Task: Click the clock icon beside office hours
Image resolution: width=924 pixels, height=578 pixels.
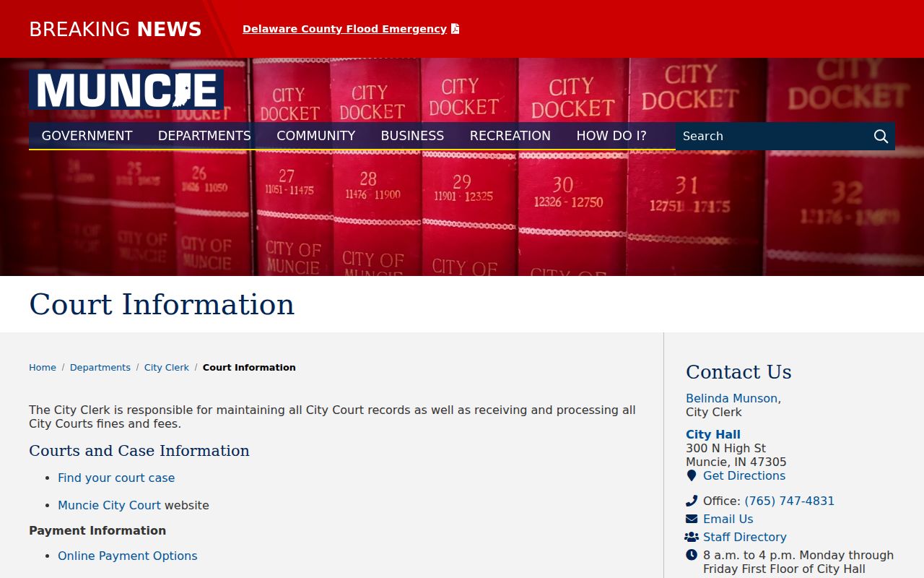Action: 692,555
